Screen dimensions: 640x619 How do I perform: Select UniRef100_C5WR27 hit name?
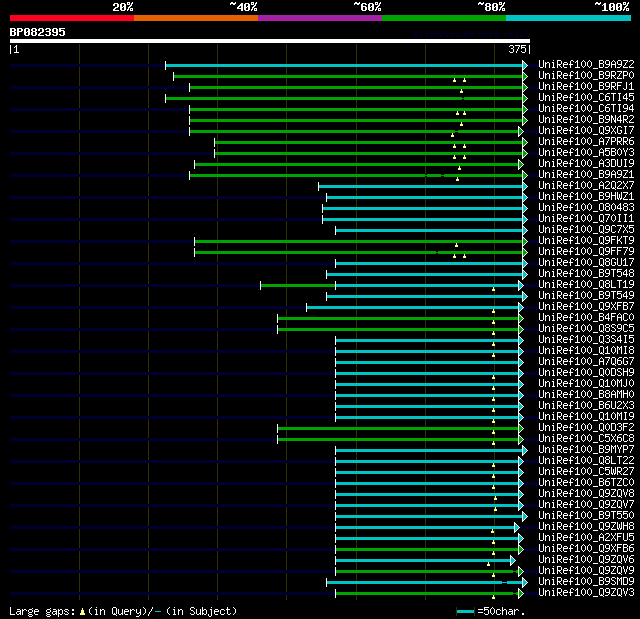click(586, 472)
